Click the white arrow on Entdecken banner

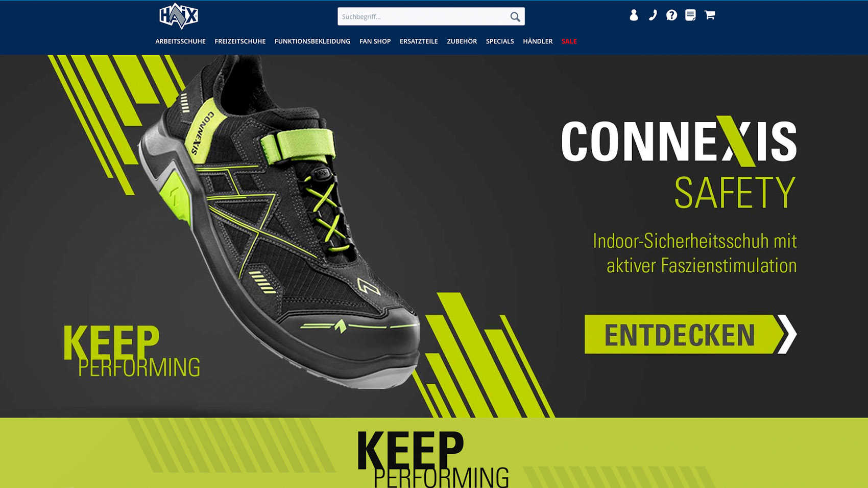(787, 334)
